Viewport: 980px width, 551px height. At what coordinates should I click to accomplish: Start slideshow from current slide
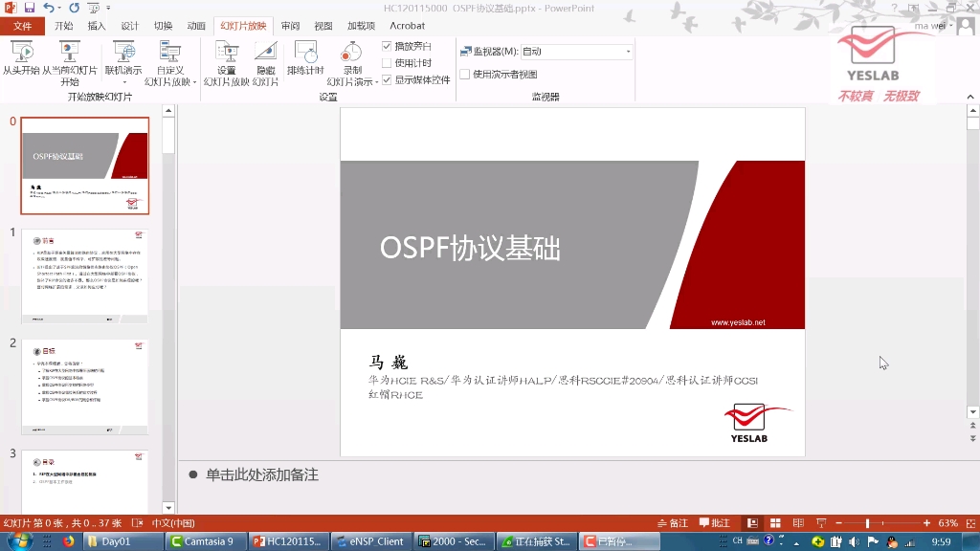point(69,62)
